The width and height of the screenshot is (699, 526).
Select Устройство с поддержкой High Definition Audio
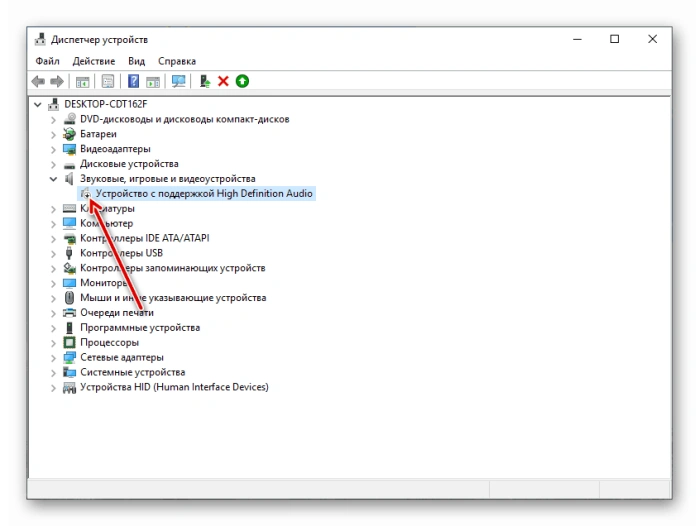pos(204,193)
